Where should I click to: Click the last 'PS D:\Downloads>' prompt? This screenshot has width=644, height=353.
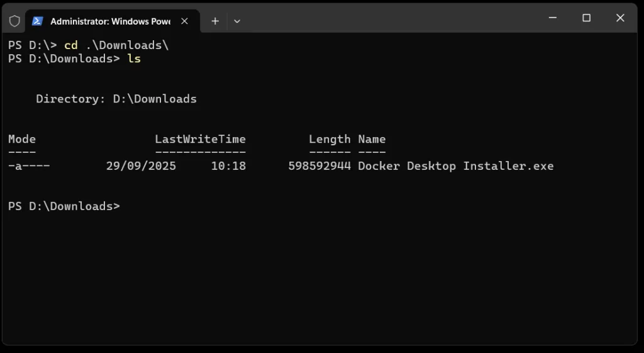pyautogui.click(x=64, y=206)
